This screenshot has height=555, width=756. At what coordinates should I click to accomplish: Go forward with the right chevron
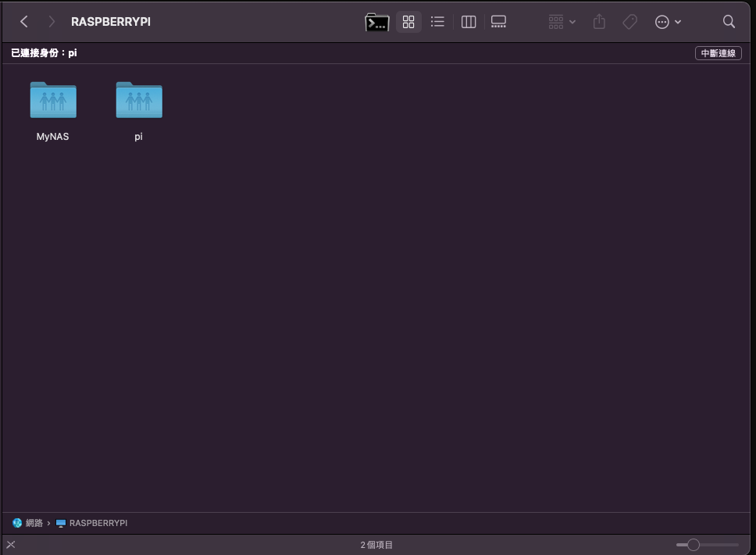click(52, 22)
